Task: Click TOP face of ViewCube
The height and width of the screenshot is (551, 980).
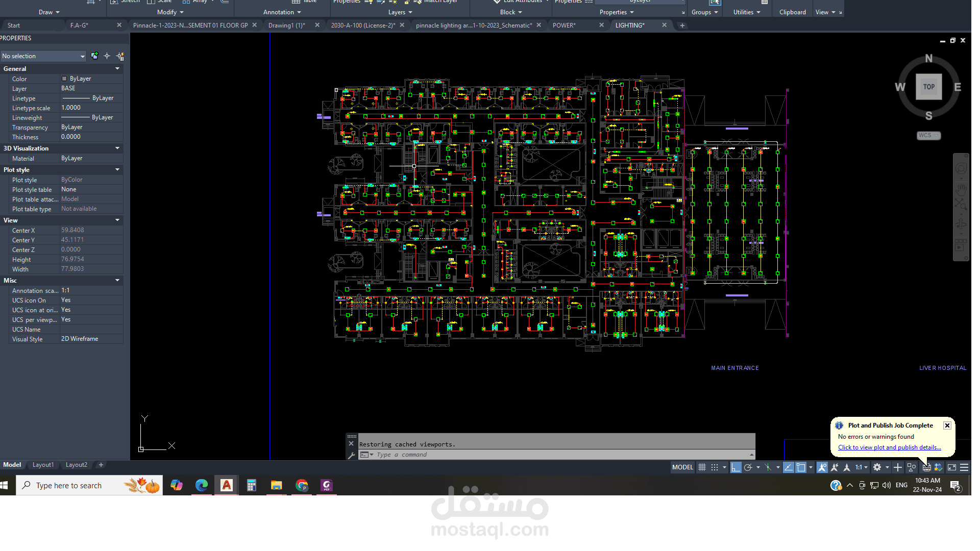Action: tap(929, 87)
